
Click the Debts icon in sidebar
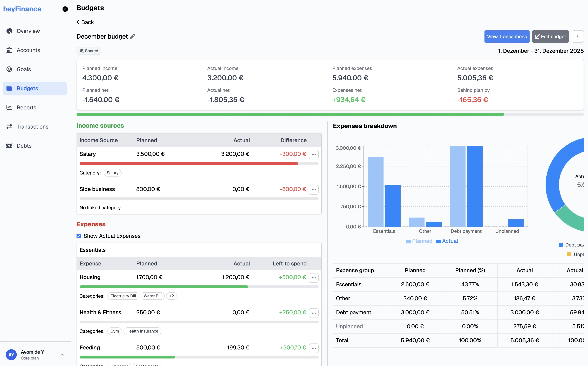[9, 146]
